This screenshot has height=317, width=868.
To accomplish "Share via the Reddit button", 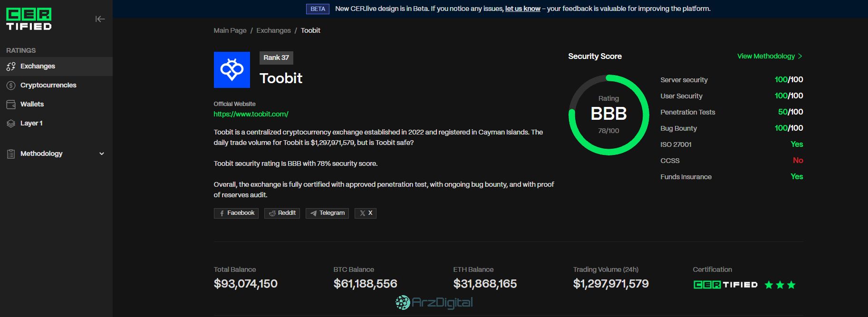I will [282, 213].
